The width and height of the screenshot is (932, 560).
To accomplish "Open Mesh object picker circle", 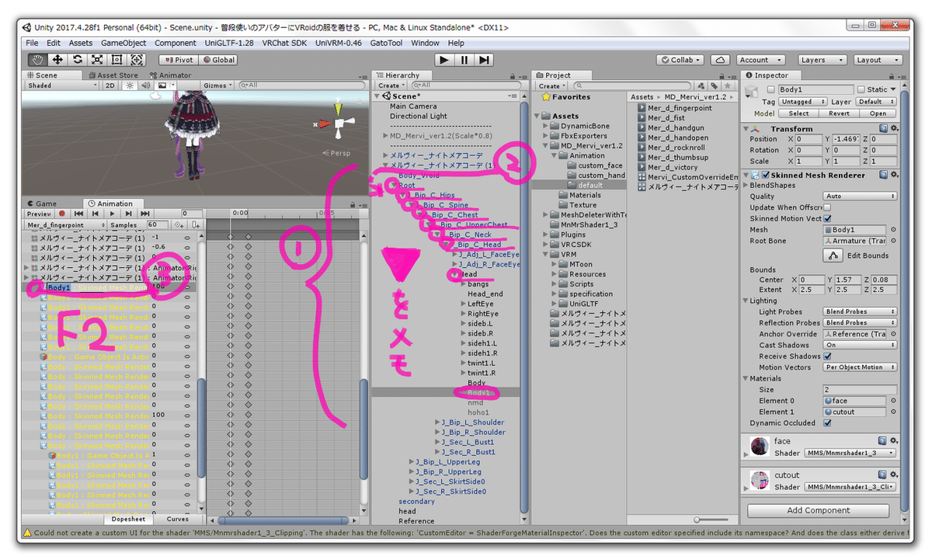I will 893,230.
